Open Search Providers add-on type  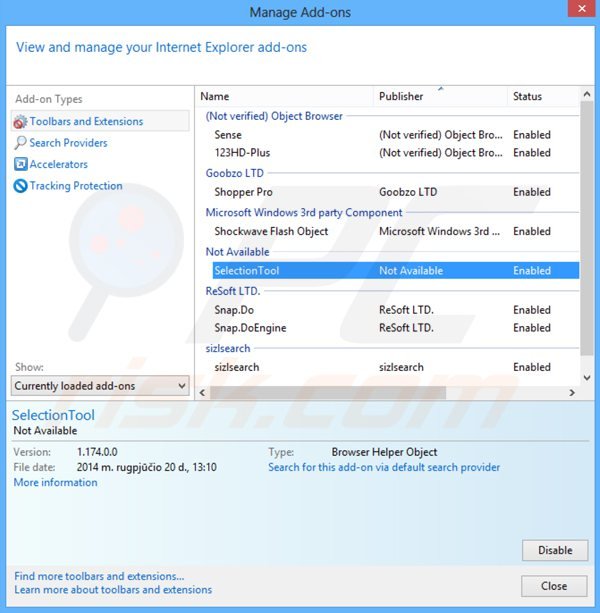pyautogui.click(x=68, y=143)
